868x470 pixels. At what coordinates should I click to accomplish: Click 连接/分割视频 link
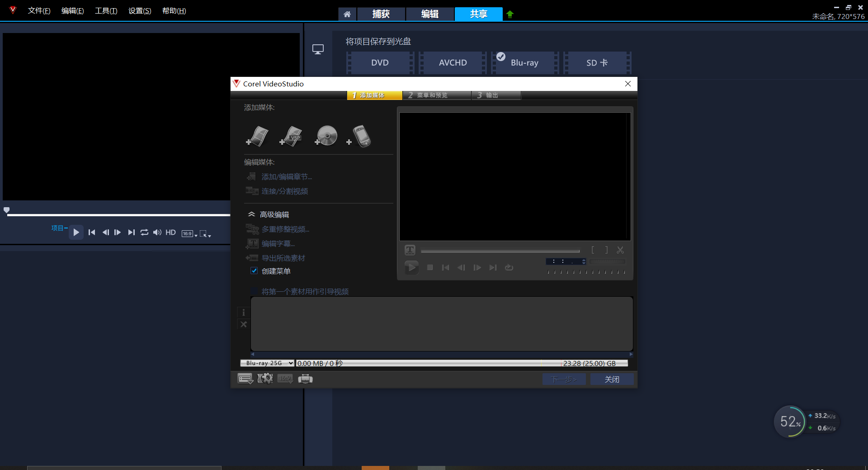coord(285,191)
